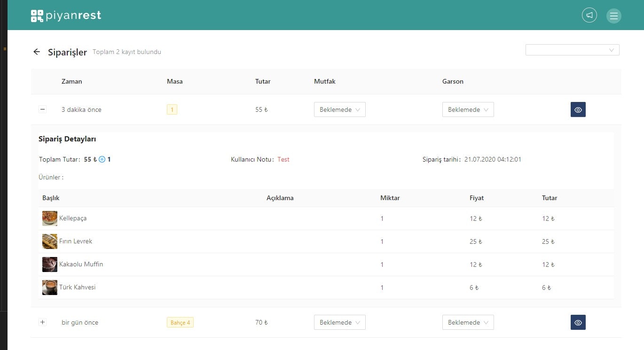Click the Türk Kahvesi product thumbnail
Screen dimensions: 644x350
pos(49,287)
